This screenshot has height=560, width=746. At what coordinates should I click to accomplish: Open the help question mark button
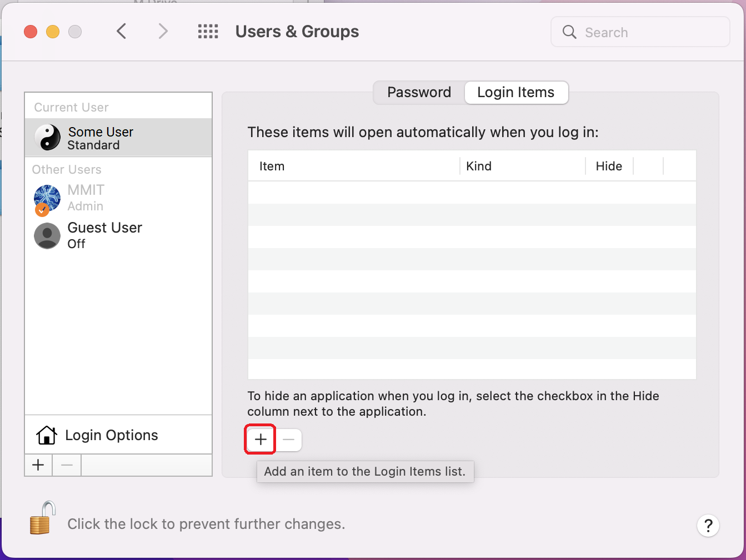pyautogui.click(x=708, y=526)
